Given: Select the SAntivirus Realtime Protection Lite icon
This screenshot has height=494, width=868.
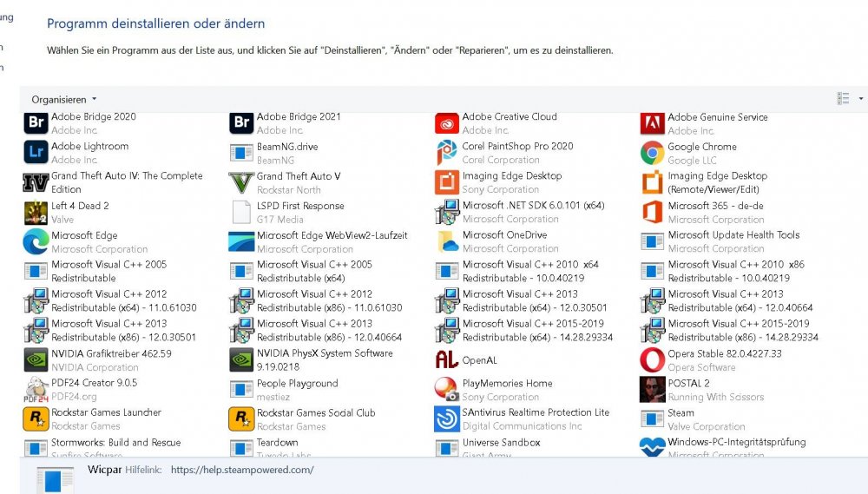Looking at the screenshot, I should (447, 419).
